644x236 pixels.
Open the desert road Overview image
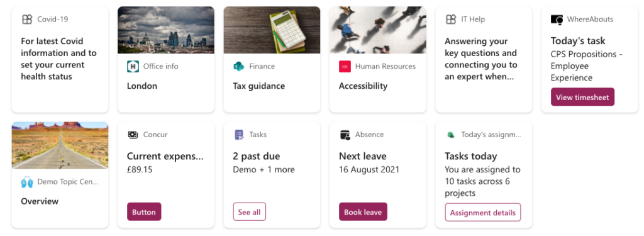(x=60, y=145)
